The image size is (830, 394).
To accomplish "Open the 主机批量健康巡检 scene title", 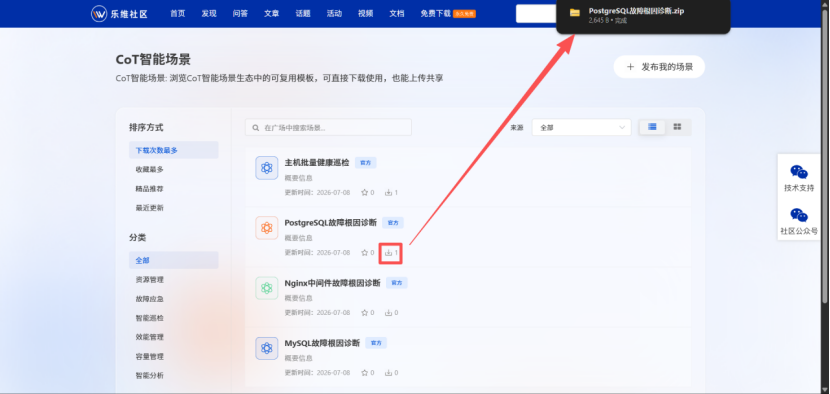I will 317,163.
